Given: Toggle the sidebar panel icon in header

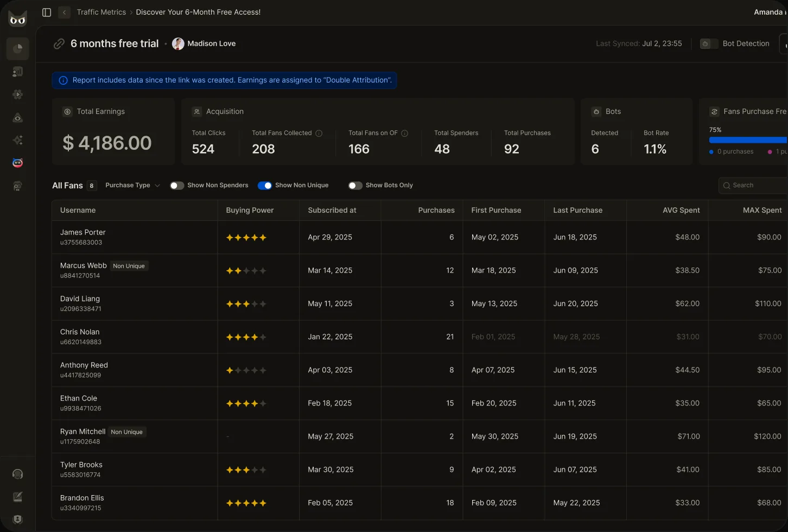Looking at the screenshot, I should pyautogui.click(x=47, y=12).
